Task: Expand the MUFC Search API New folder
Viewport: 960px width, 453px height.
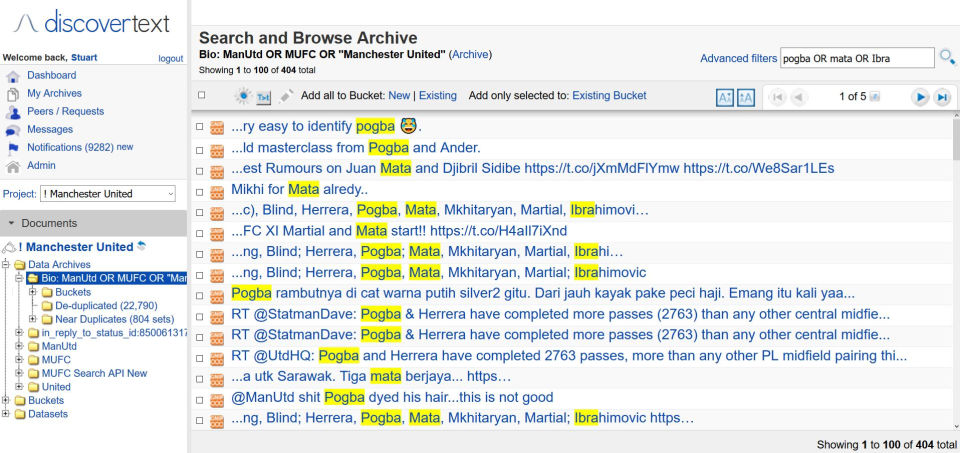Action: (x=18, y=373)
